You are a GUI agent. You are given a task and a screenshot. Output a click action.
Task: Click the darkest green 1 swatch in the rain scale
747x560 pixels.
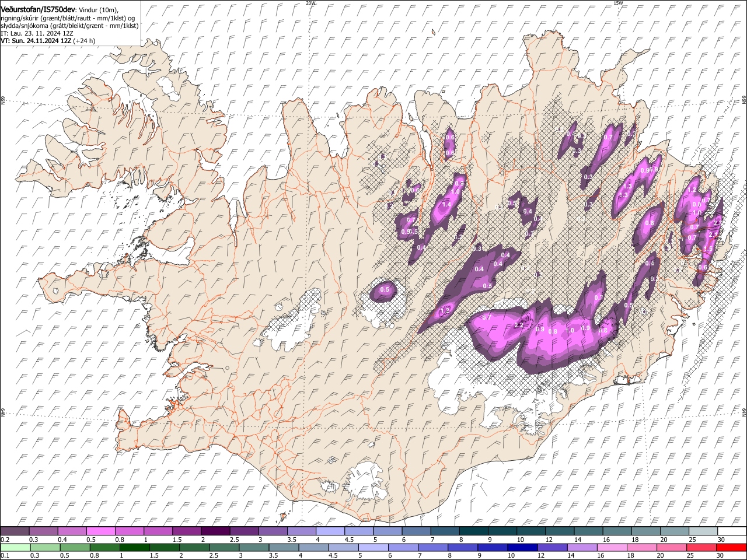[134, 547]
